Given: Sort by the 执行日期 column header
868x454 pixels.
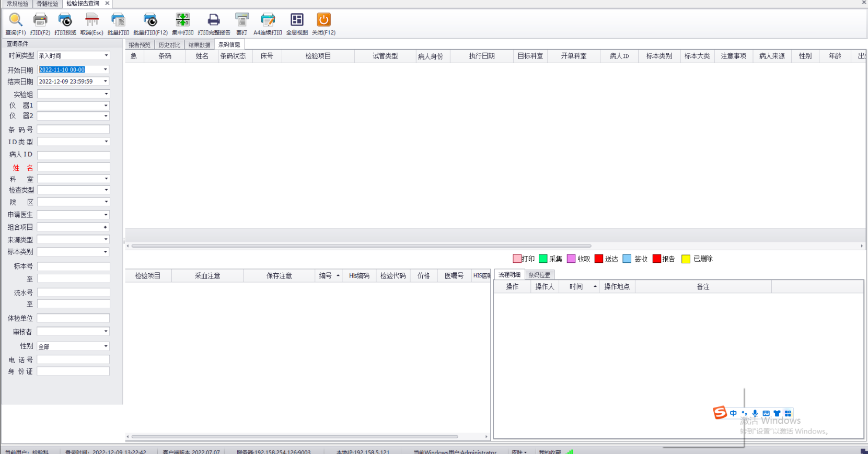Looking at the screenshot, I should click(x=482, y=56).
